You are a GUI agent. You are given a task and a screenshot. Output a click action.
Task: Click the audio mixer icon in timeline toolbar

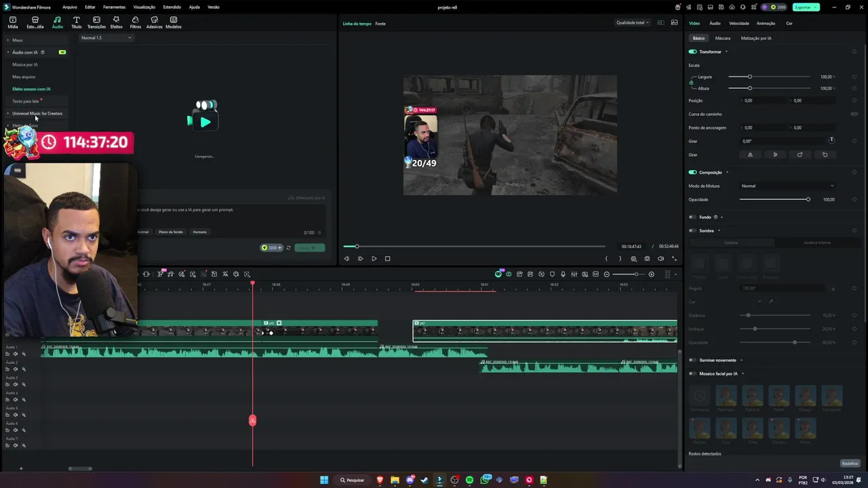pos(574,274)
